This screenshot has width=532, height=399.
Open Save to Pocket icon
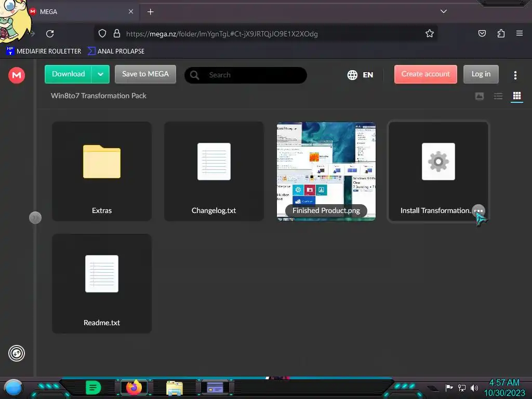(482, 34)
